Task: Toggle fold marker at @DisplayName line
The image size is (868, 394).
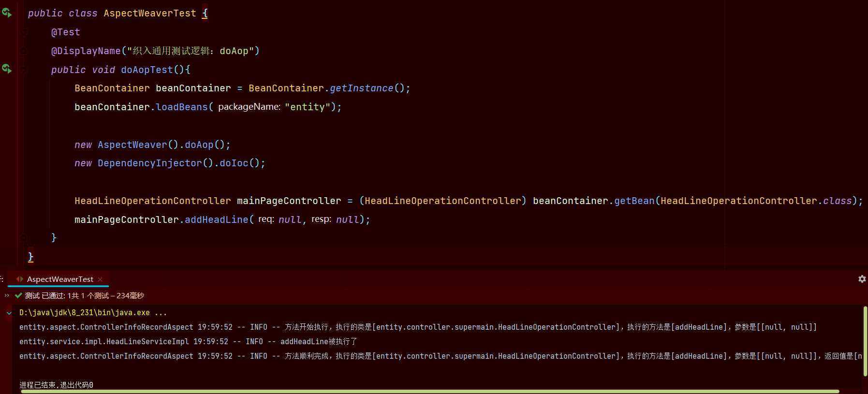Action: 24,51
